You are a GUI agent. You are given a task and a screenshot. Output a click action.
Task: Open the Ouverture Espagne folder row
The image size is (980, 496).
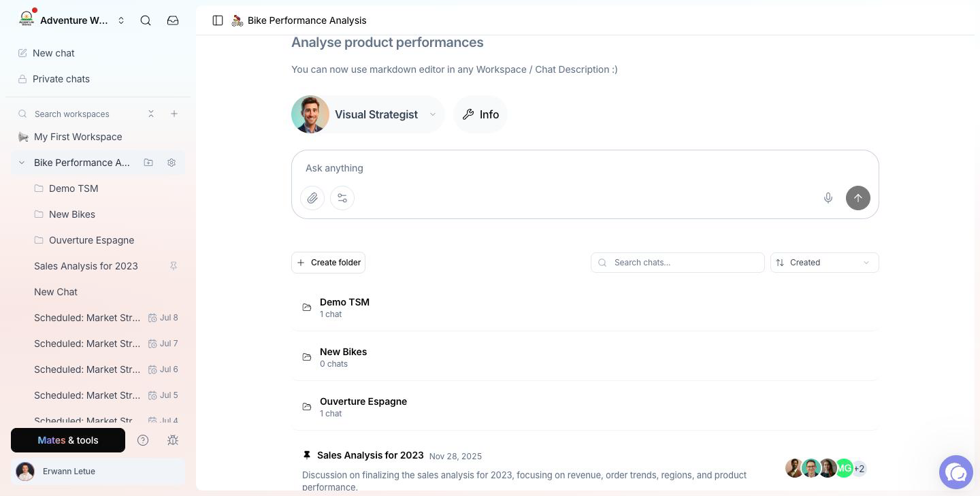[585, 407]
